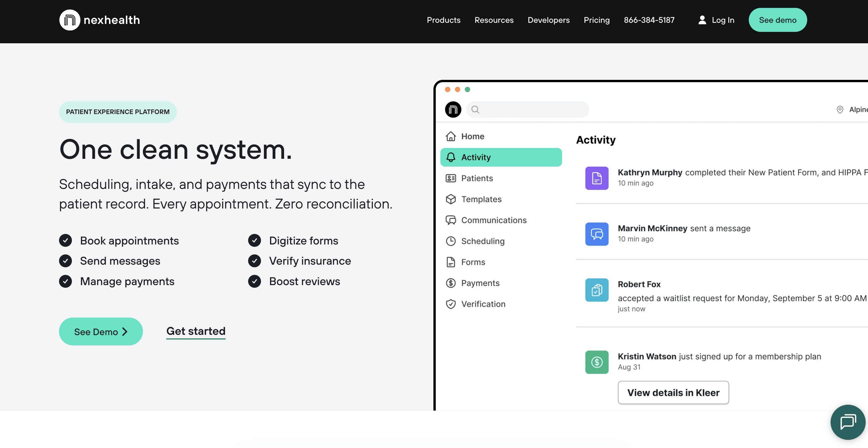Click the nexhealth wordmark text
The width and height of the screenshot is (868, 448).
click(x=112, y=20)
